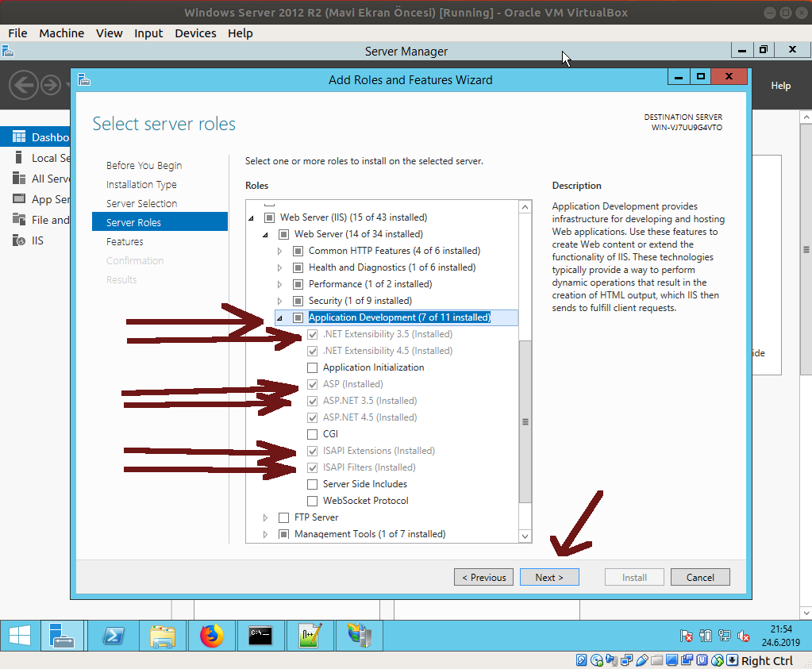This screenshot has width=812, height=669.
Task: Click the VirtualBox optical disk status icon
Action: (x=597, y=660)
